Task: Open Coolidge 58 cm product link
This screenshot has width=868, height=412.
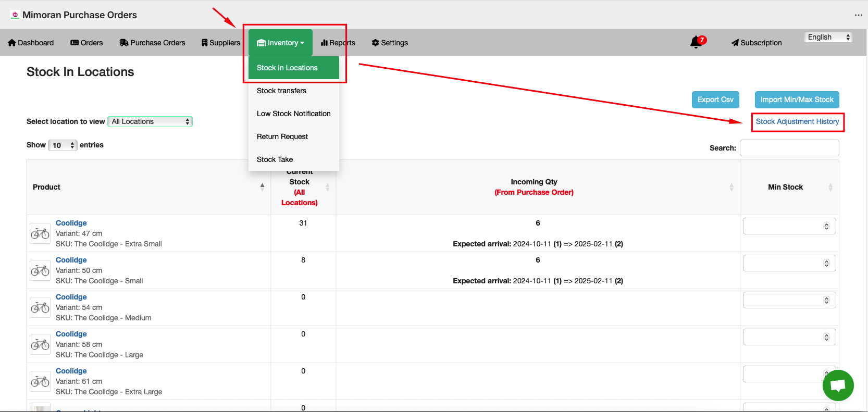Action: (71, 334)
